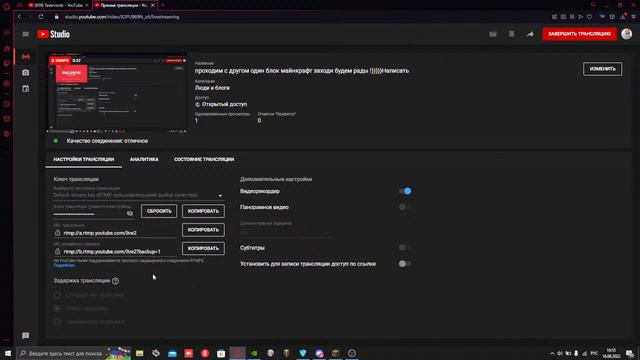Open the Opera menu logo at top left
Screen dimensions: 640x360
[6, 6]
